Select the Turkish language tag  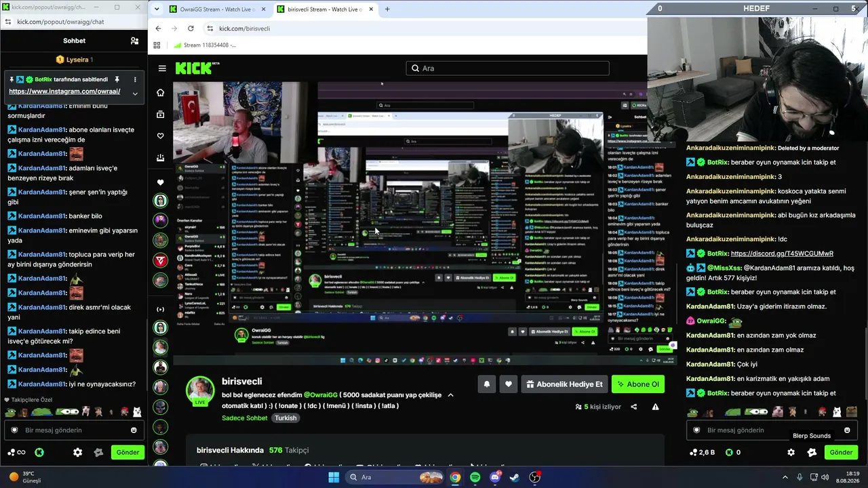click(x=285, y=418)
